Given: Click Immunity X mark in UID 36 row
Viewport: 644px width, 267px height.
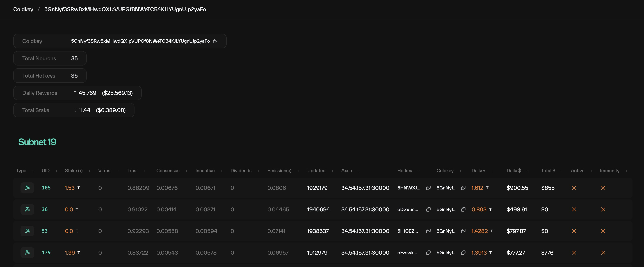Looking at the screenshot, I should pyautogui.click(x=603, y=209).
